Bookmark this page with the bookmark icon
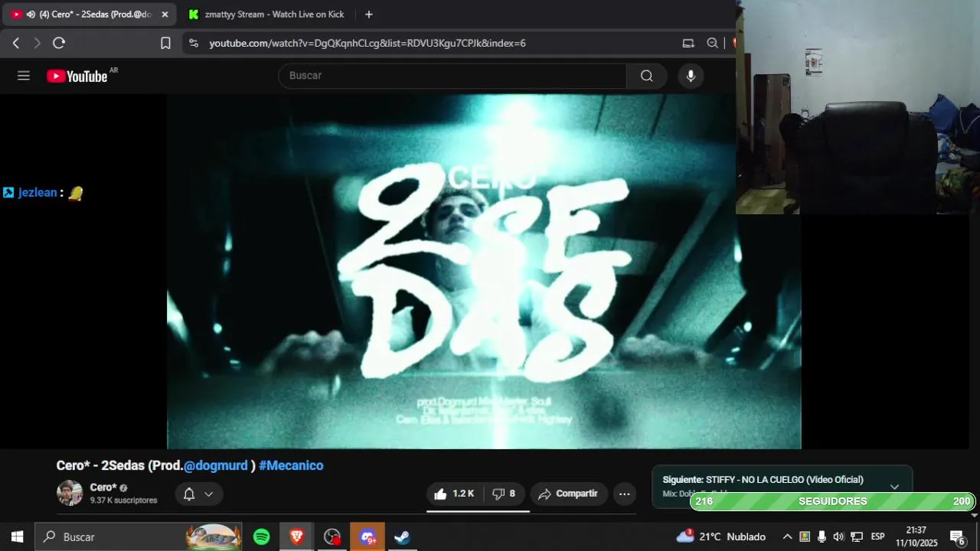 click(x=165, y=43)
